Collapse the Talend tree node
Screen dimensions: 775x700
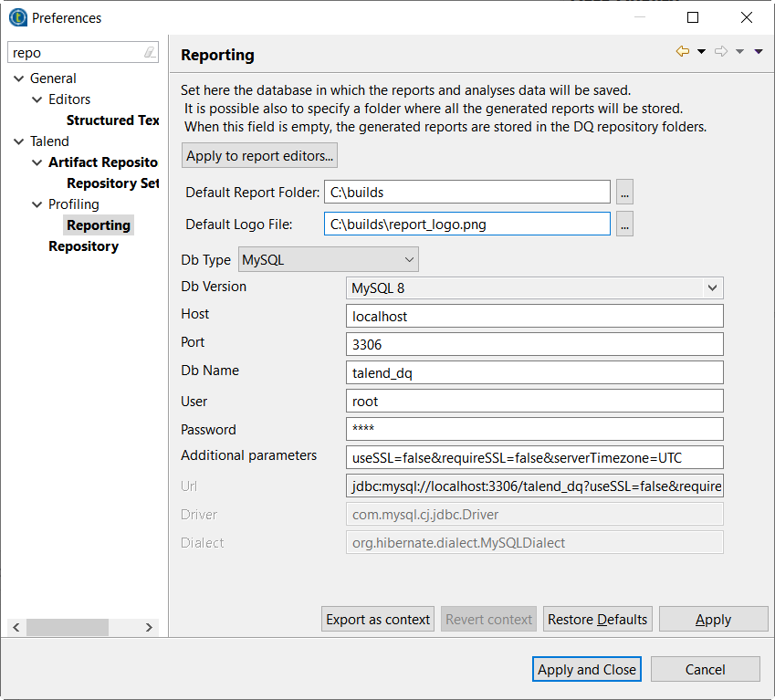click(x=19, y=141)
